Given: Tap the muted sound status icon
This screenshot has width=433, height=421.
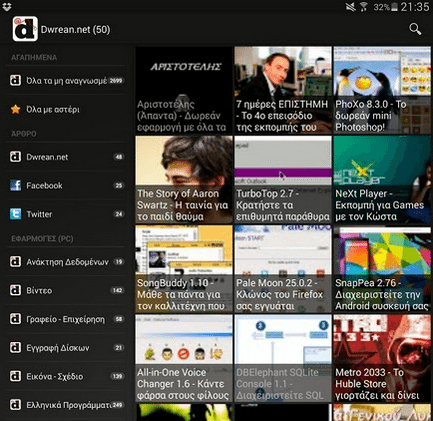Looking at the screenshot, I should pyautogui.click(x=350, y=7).
